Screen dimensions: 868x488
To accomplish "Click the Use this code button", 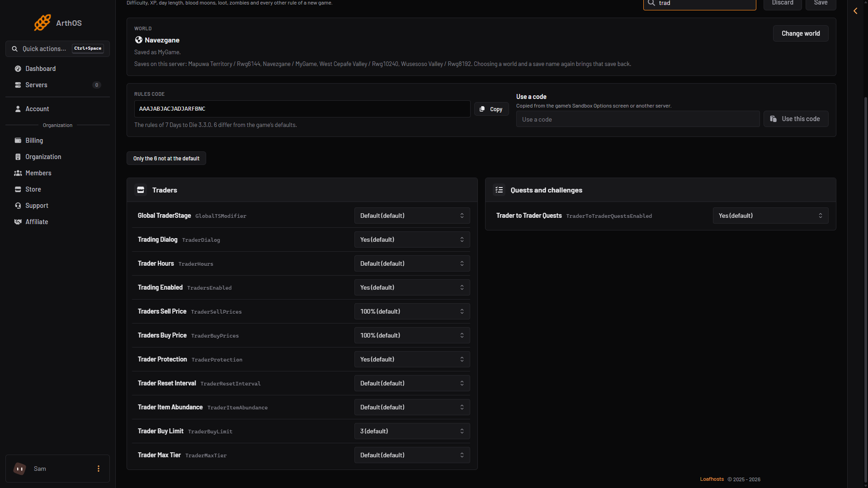I will [x=796, y=119].
